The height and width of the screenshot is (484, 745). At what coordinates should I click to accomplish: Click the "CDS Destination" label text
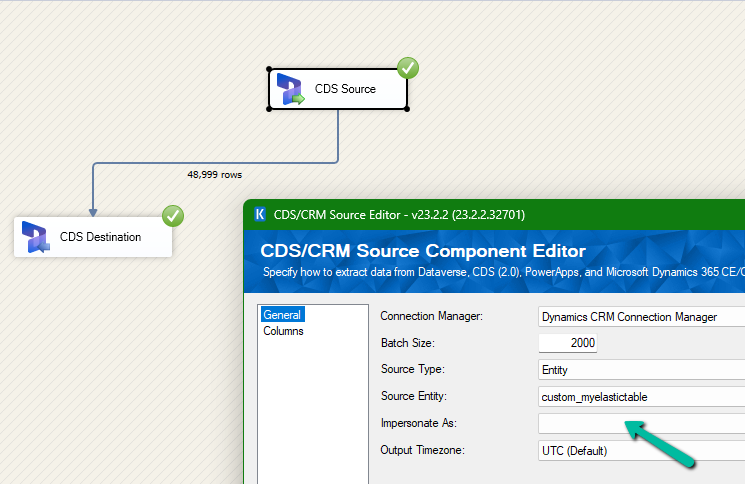pos(100,237)
